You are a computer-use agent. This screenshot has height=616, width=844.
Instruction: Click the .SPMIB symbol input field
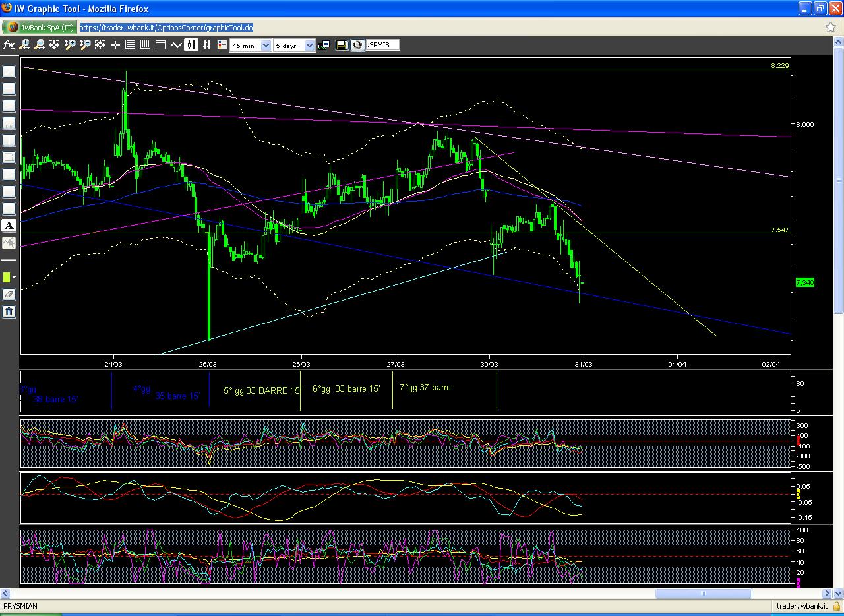383,45
